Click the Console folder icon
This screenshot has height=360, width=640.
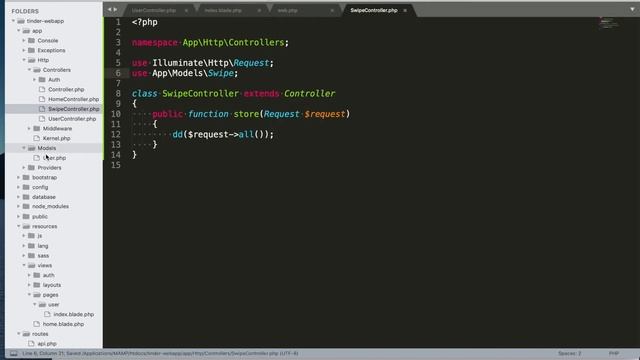coord(31,40)
